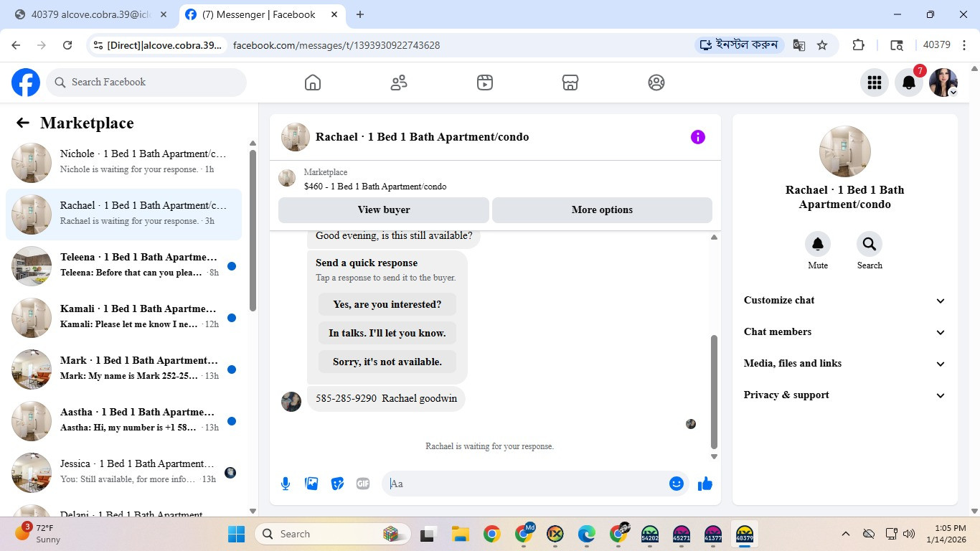Click sender avatar beside phone number message
The height and width of the screenshot is (551, 980).
pos(291,402)
